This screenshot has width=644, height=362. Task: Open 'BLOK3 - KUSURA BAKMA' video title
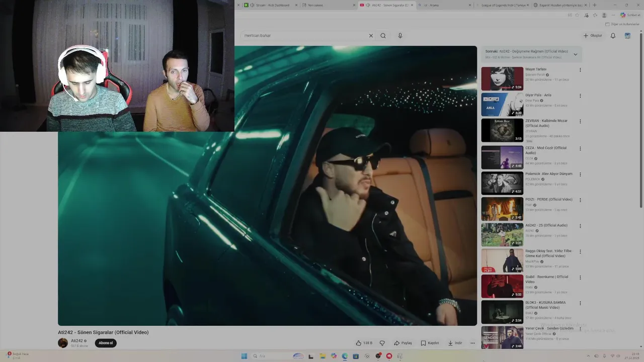[545, 305]
